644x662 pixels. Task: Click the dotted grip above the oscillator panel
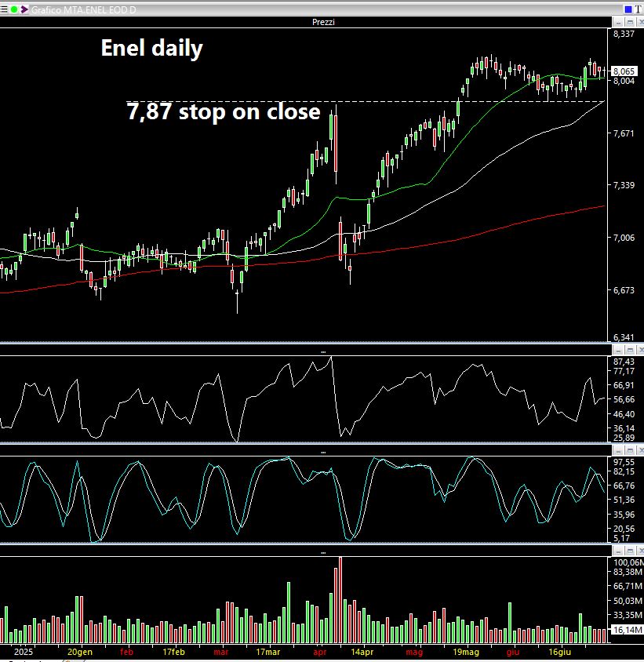323,351
